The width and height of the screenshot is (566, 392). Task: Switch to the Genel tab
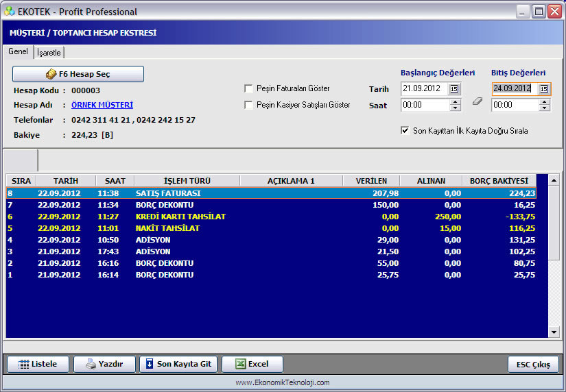(18, 51)
